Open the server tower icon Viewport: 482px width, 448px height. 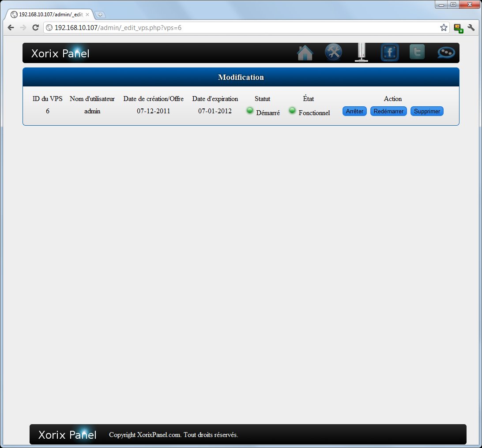point(361,52)
